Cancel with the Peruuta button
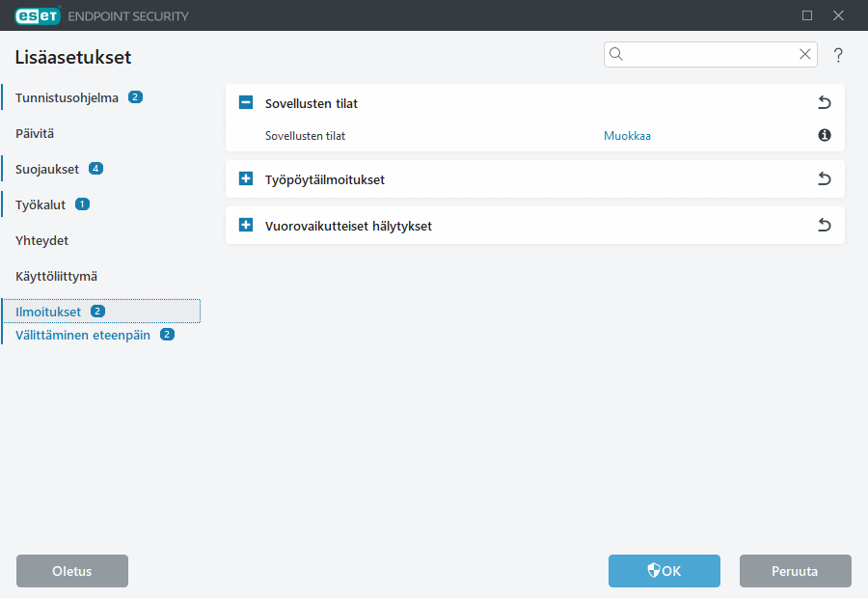Image resolution: width=868 pixels, height=598 pixels. (795, 571)
